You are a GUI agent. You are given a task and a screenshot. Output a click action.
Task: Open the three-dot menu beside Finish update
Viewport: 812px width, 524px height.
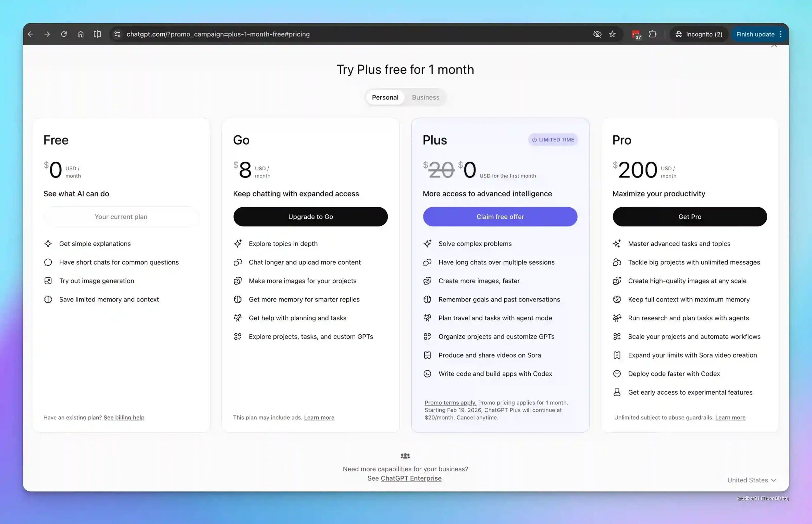(781, 34)
